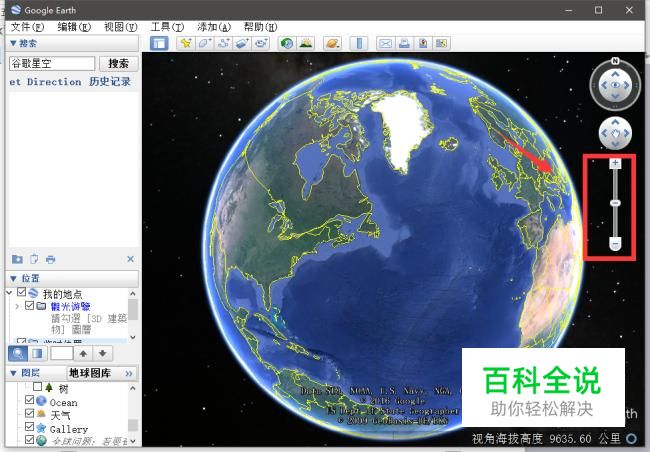
Task: Toggle the sidebar panel button
Action: coord(159,43)
